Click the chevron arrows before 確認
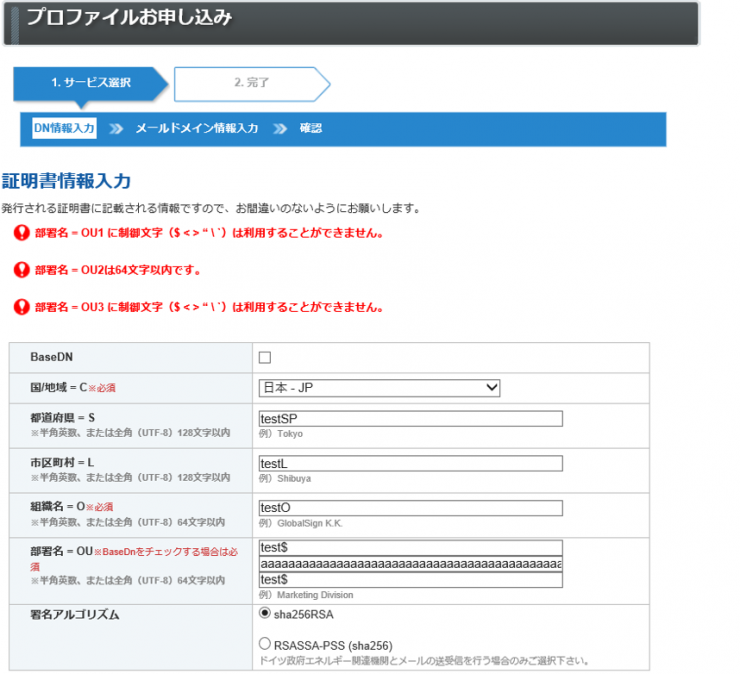 tap(280, 129)
